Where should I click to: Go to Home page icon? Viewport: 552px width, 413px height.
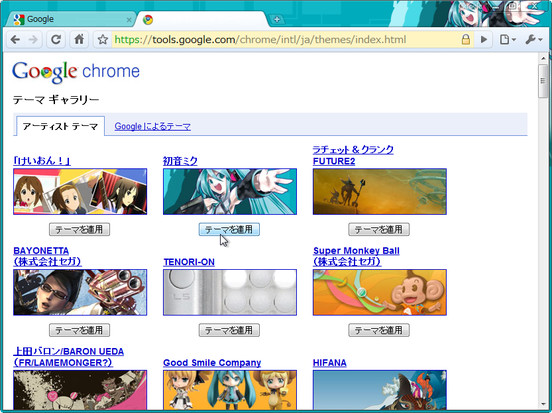coord(79,39)
